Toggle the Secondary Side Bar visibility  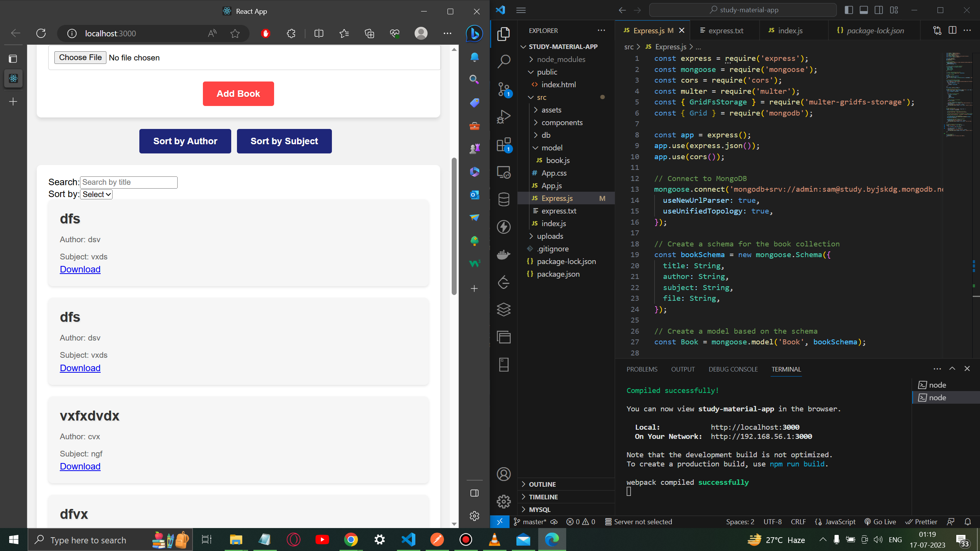coord(878,10)
